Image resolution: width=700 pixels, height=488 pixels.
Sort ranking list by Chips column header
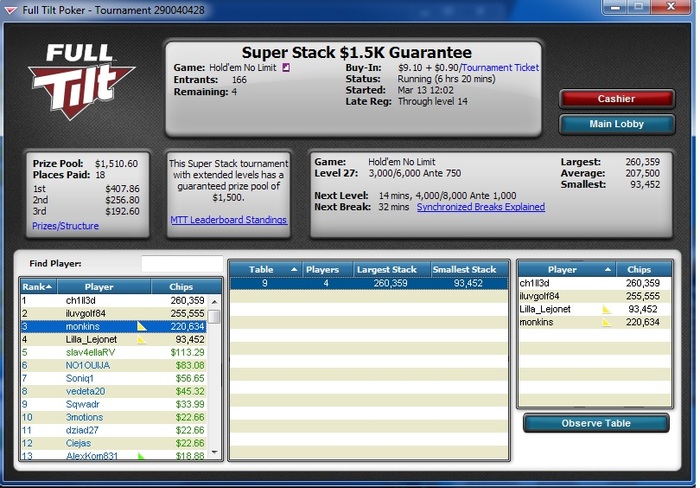click(186, 287)
